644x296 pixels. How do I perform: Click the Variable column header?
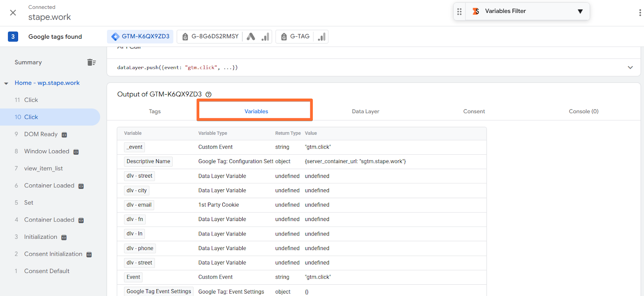[x=133, y=133]
